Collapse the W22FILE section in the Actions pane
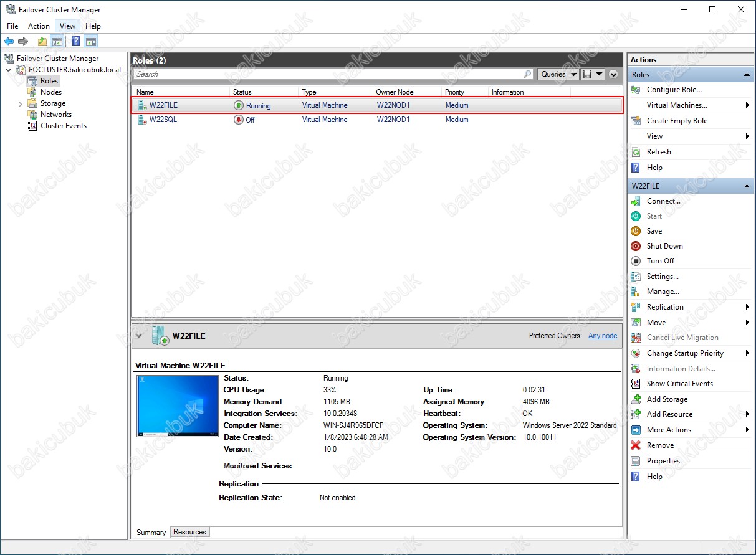The height and width of the screenshot is (555, 756). point(747,186)
